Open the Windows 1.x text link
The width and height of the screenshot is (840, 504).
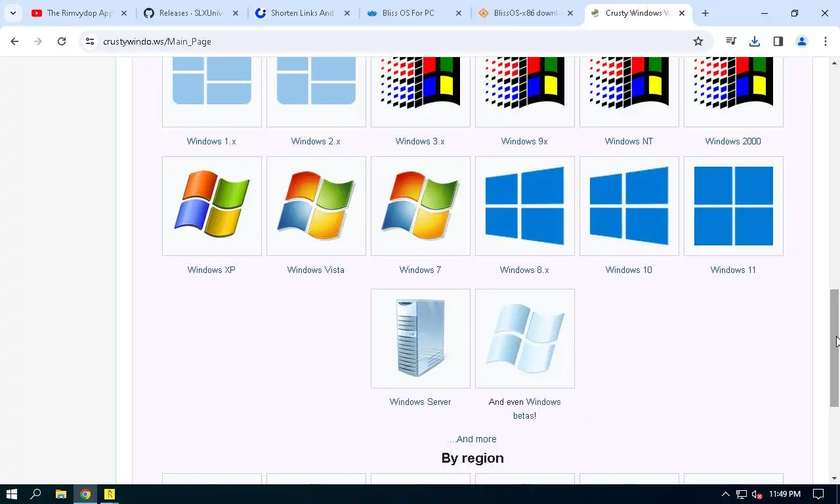coord(211,141)
